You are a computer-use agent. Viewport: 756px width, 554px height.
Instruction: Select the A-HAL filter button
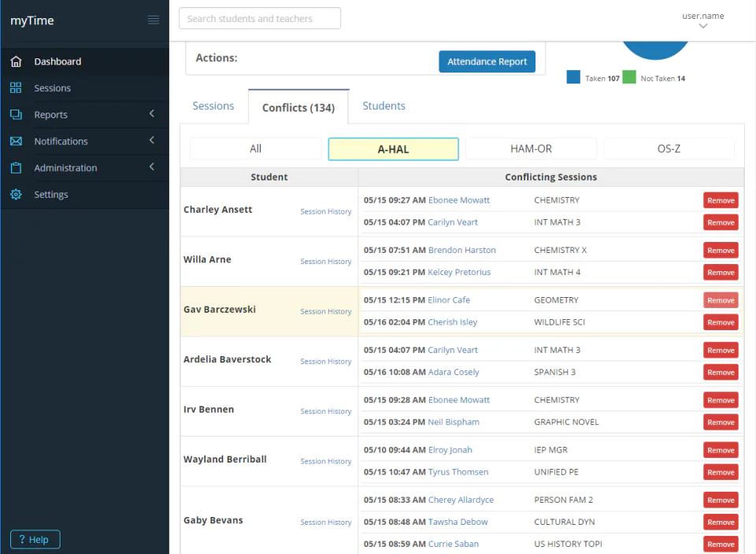pos(394,149)
